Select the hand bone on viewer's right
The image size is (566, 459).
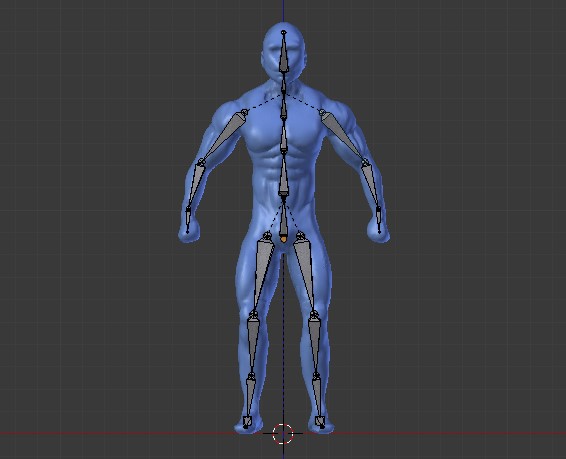click(x=379, y=220)
